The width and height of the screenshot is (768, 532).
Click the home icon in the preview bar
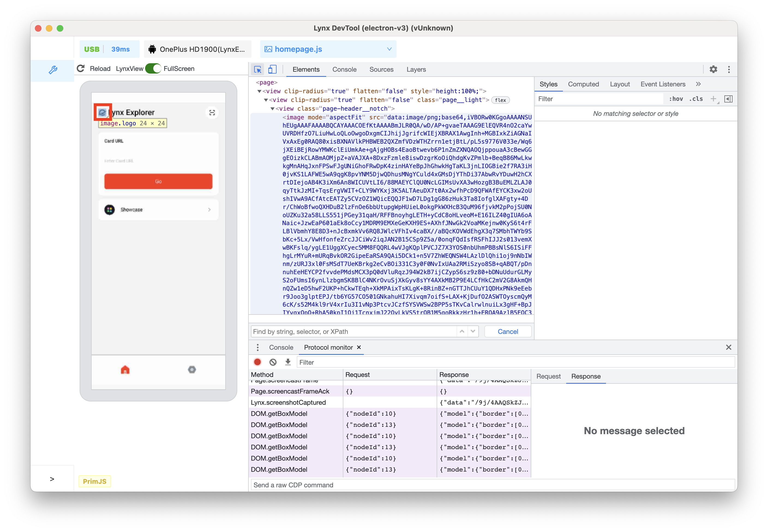[x=125, y=370]
